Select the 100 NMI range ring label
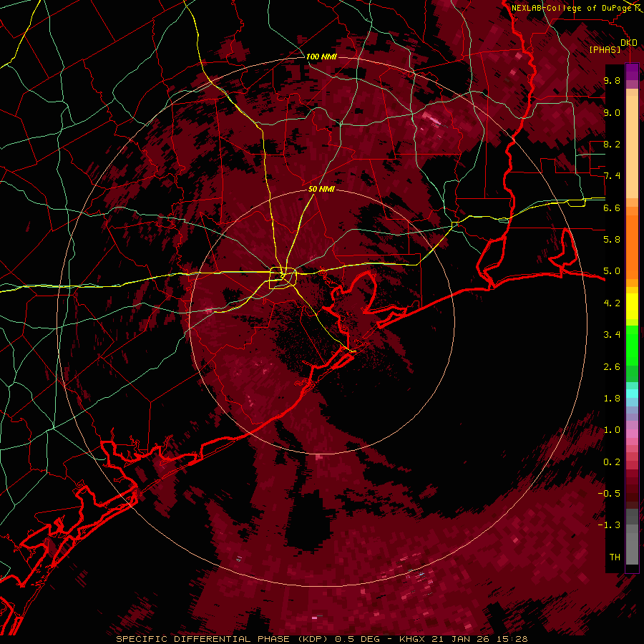644x644 pixels. 321,57
